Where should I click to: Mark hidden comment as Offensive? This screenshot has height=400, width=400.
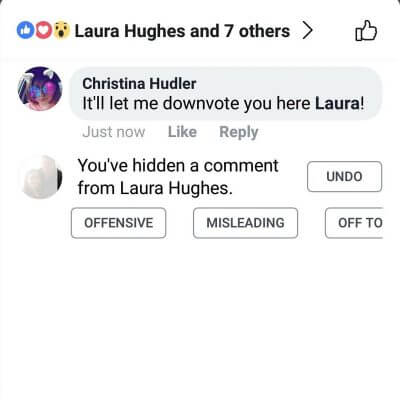118,223
